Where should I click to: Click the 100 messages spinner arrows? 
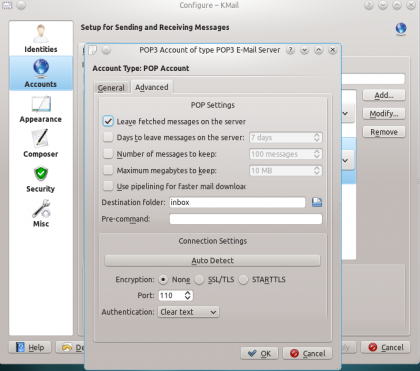tap(317, 154)
